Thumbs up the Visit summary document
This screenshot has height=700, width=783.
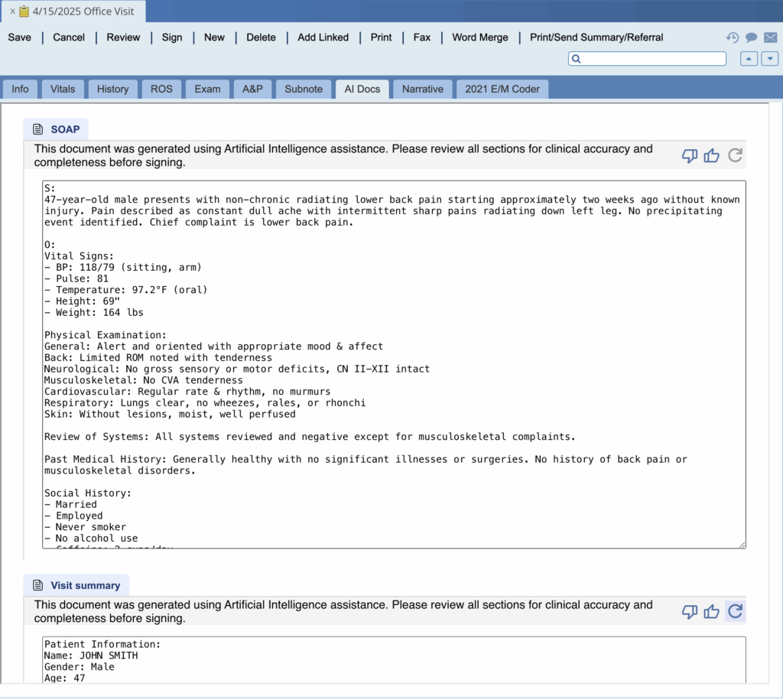click(x=712, y=611)
